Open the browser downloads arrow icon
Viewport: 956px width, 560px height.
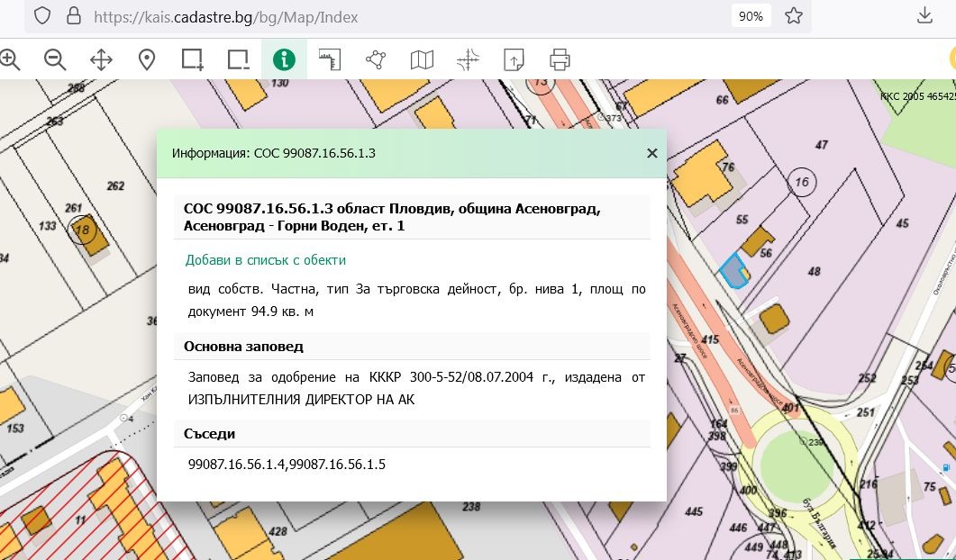(x=924, y=15)
